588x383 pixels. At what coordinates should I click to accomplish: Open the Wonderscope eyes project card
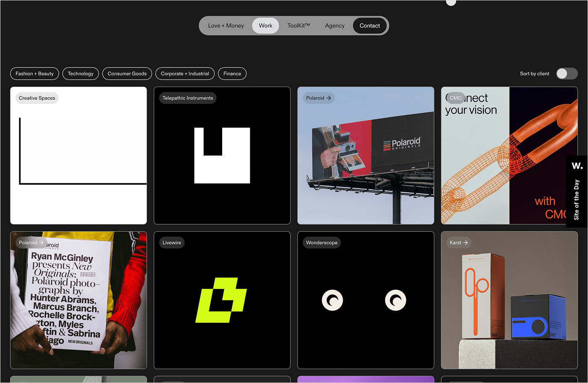pos(366,300)
